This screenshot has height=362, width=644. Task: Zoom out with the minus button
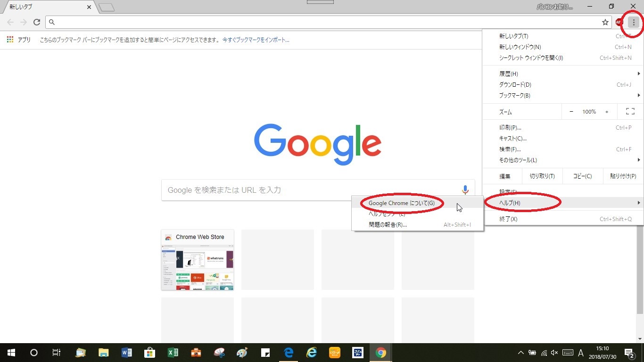571,112
